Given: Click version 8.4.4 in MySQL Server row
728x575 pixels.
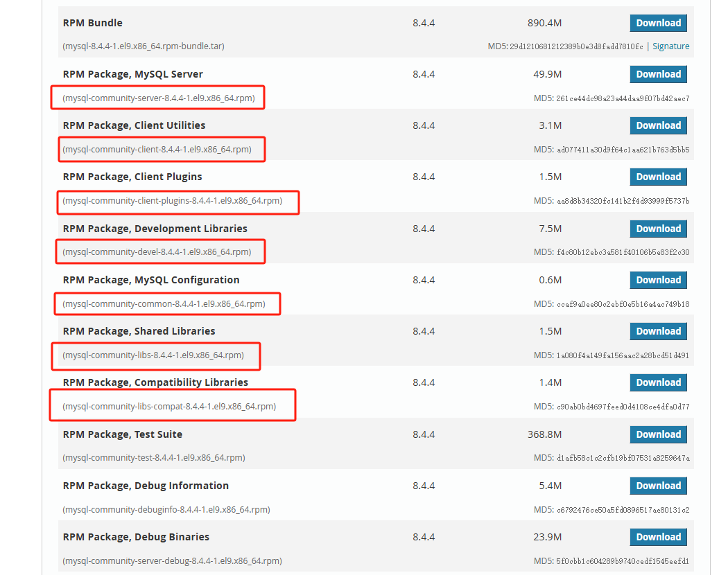Looking at the screenshot, I should coord(424,74).
